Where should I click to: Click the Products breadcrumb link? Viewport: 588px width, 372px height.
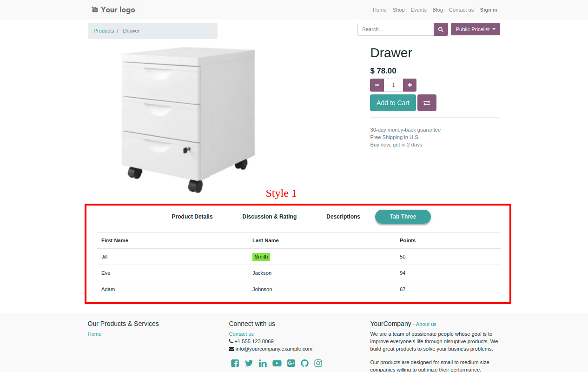[x=104, y=31]
